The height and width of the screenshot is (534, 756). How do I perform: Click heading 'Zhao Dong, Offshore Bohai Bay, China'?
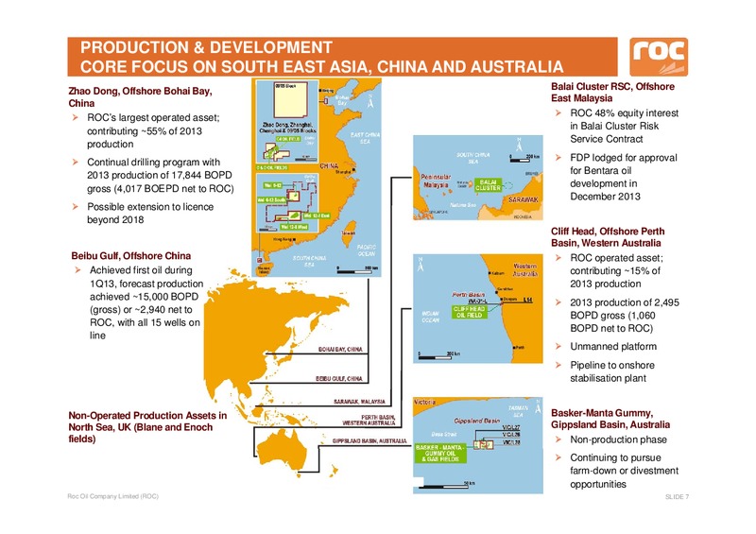(x=140, y=97)
